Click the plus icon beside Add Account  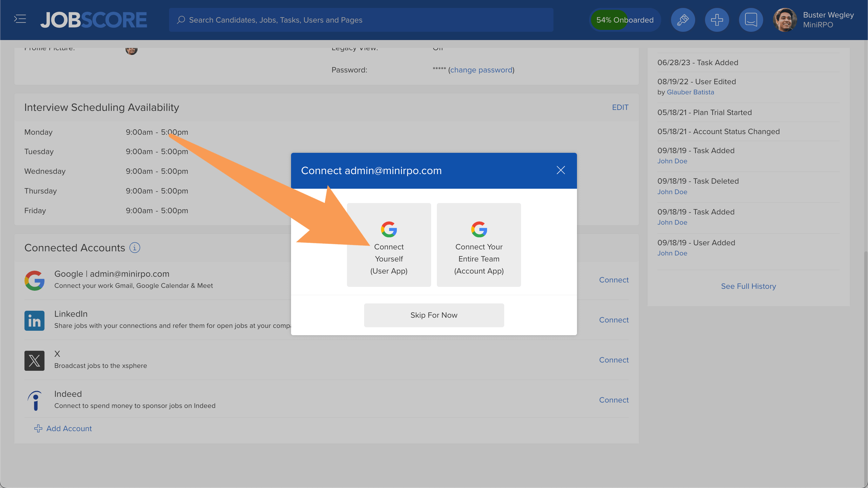(38, 428)
